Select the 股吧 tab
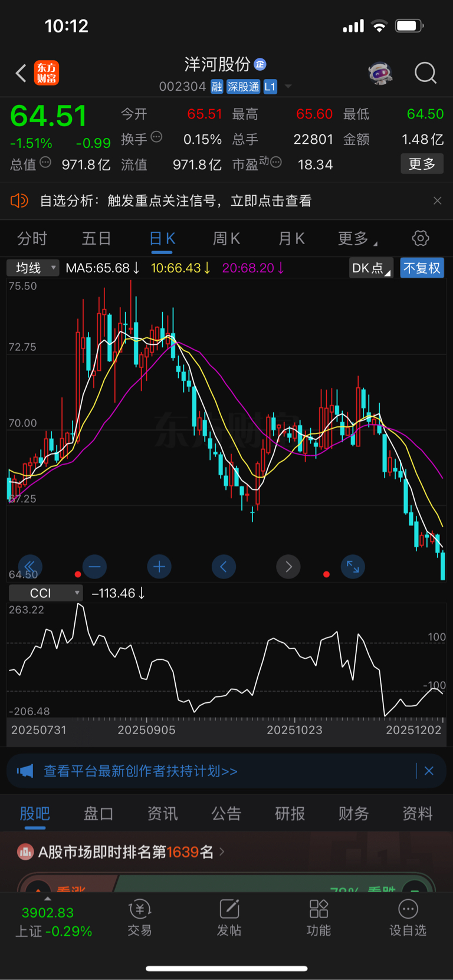Viewport: 453px width, 980px height. (35, 814)
